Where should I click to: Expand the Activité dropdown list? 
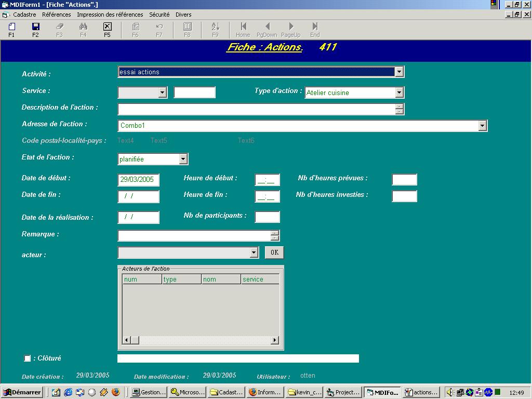tap(399, 72)
